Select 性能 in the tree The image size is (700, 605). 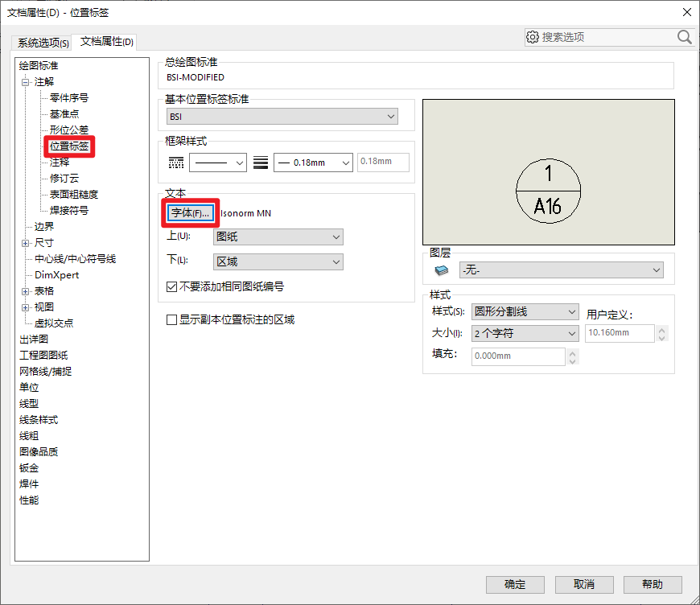(29, 500)
